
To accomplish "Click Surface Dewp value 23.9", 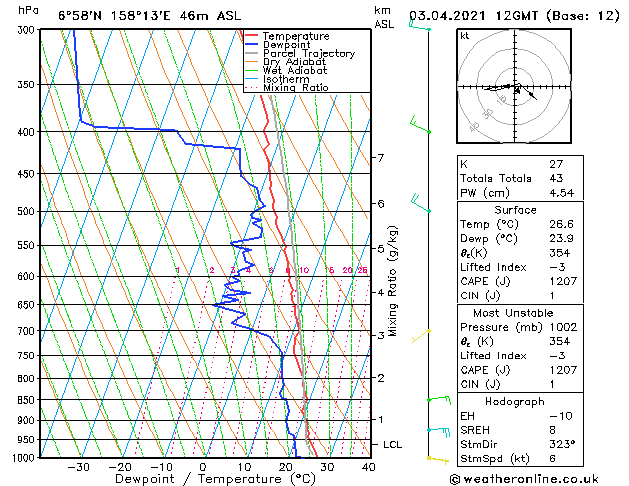I will point(562,238).
